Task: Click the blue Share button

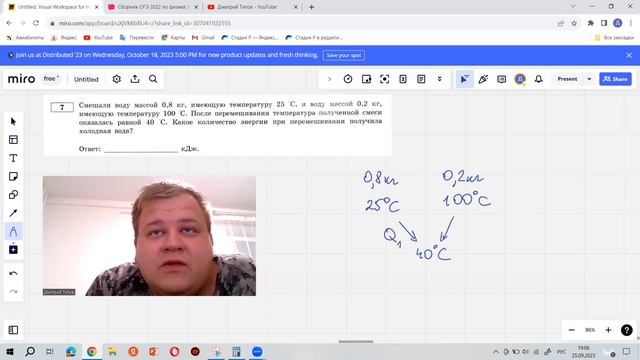Action: [x=615, y=79]
